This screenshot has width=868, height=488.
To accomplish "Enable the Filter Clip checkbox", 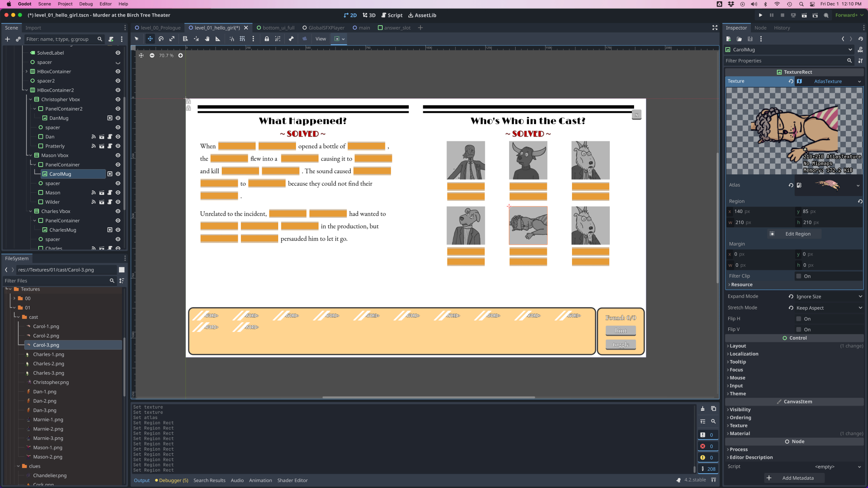I will click(799, 276).
